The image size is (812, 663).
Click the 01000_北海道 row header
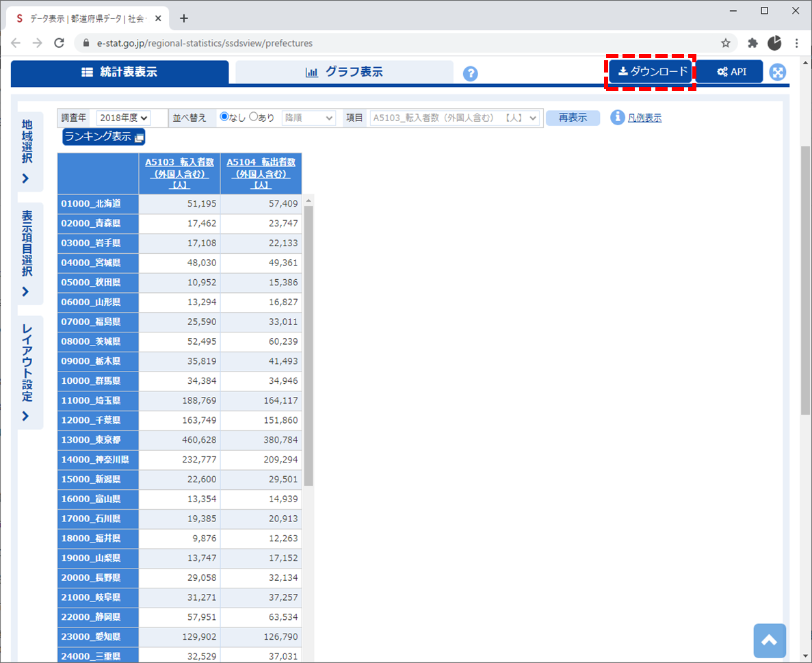tap(98, 204)
